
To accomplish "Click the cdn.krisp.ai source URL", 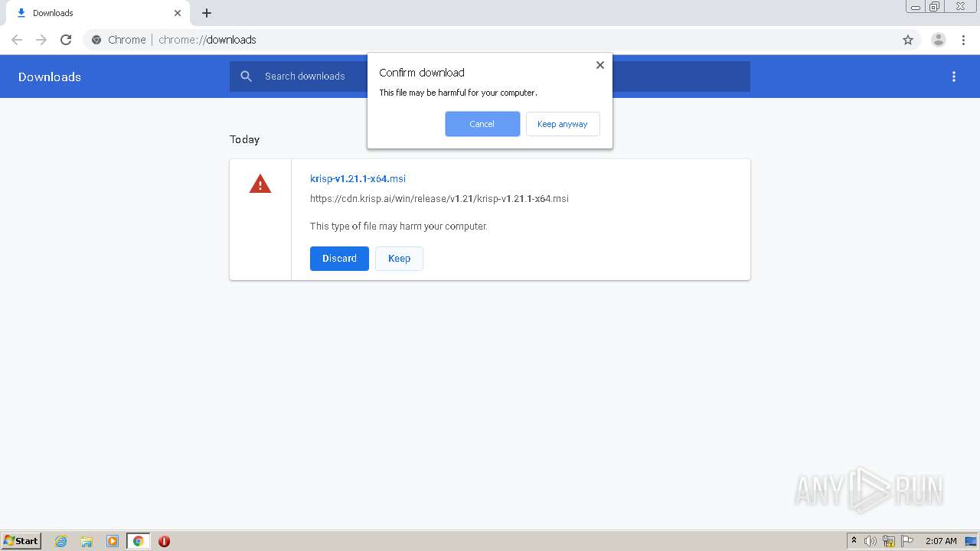I will [x=439, y=198].
